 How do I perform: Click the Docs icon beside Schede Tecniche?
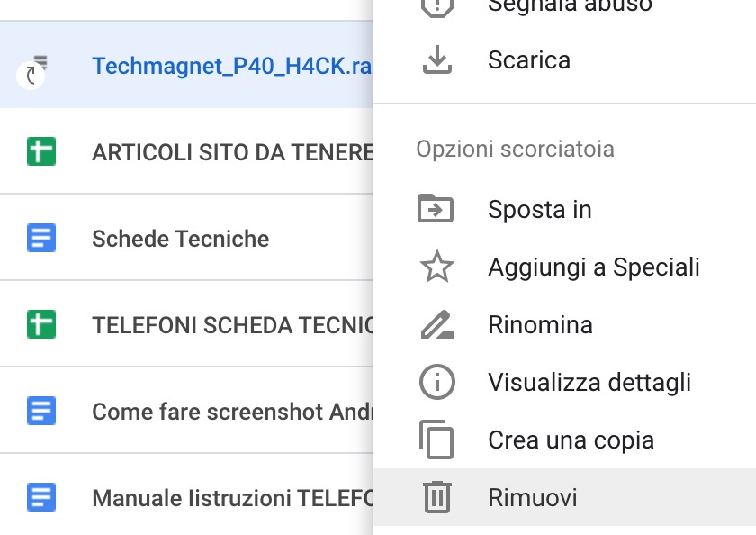(41, 239)
